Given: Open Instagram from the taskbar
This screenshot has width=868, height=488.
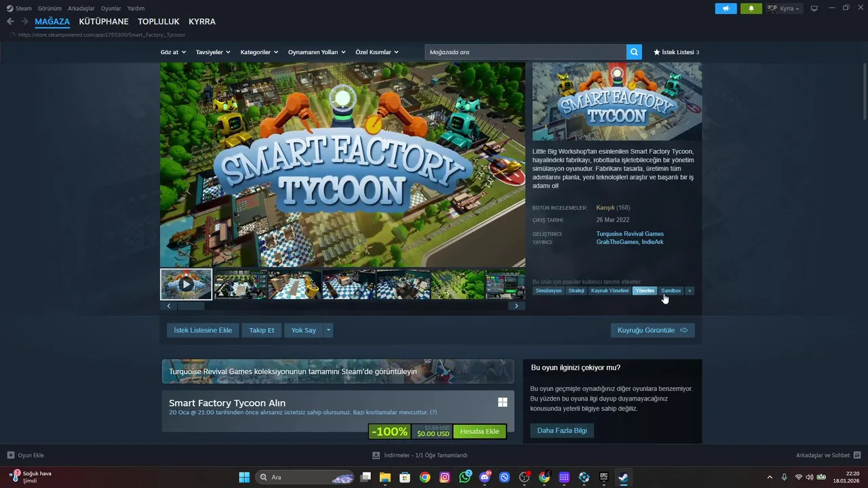Looking at the screenshot, I should [445, 477].
